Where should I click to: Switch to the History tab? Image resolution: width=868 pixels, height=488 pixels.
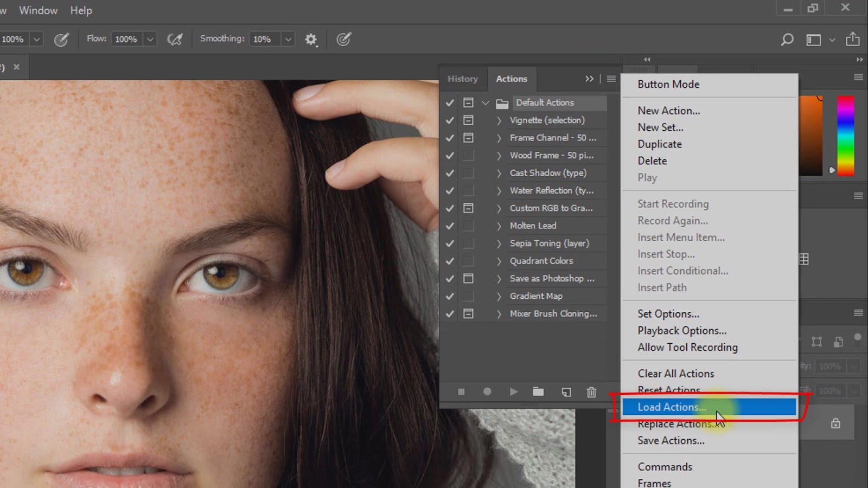coord(463,79)
